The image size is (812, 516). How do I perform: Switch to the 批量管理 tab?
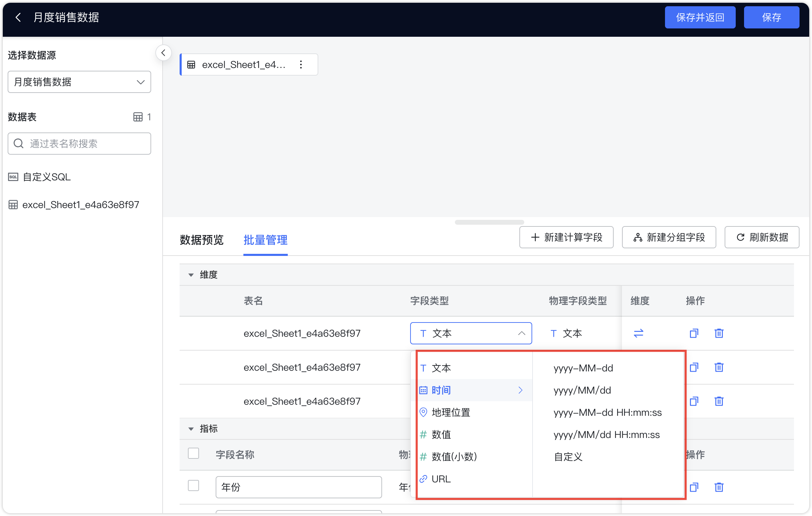tap(266, 240)
